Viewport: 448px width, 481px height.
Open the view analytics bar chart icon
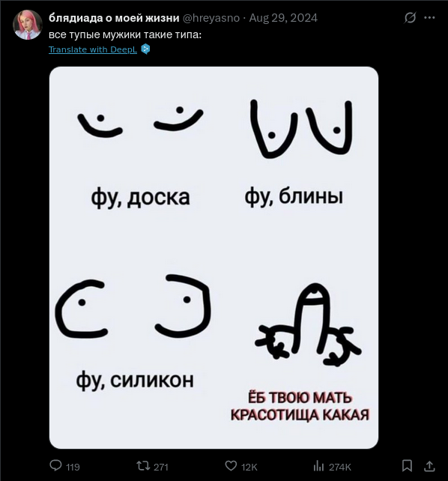pos(318,466)
